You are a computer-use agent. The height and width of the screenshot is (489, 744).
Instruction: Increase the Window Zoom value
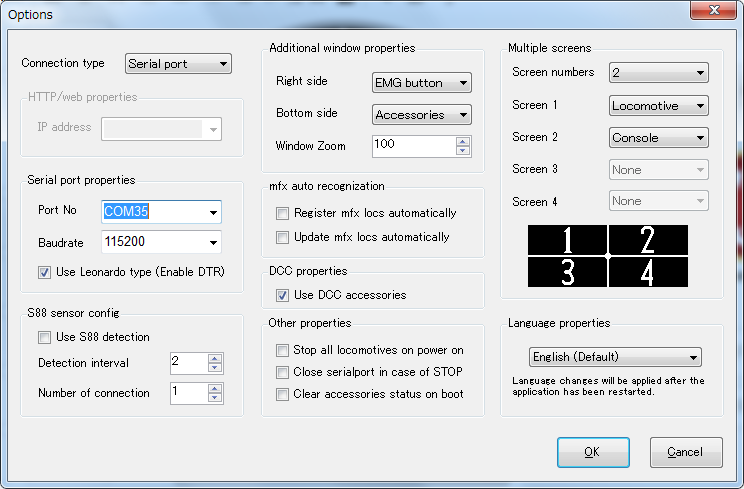click(x=462, y=141)
